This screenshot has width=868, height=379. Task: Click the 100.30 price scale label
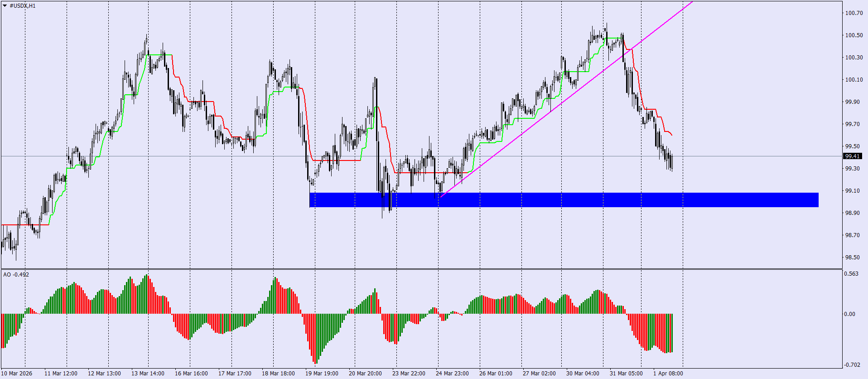point(854,58)
